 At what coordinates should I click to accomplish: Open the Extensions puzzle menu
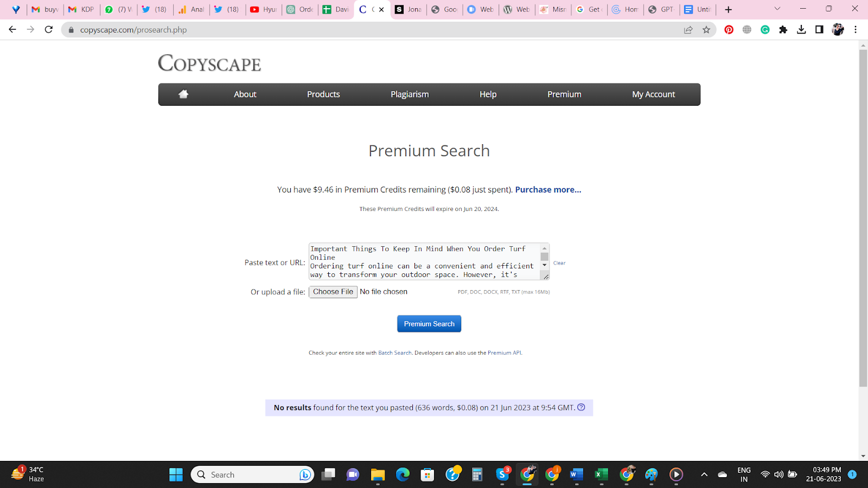point(783,30)
